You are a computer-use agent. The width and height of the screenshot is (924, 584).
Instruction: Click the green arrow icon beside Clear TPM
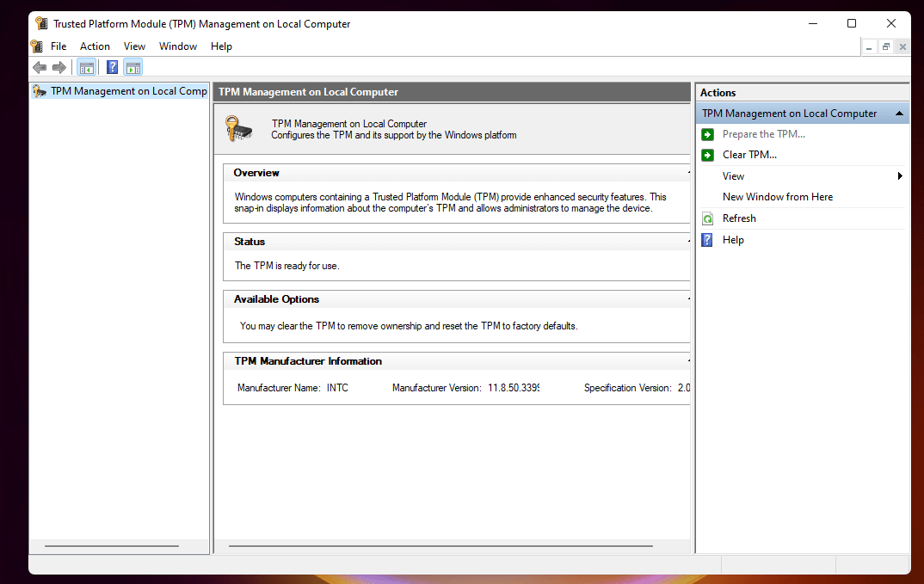(x=708, y=155)
